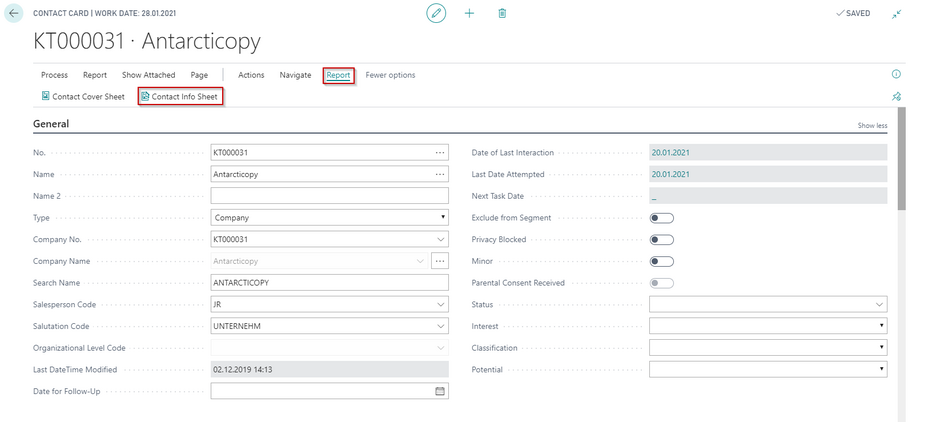Click the pencil edit icon
Viewport: 940px width, 422px height.
(436, 13)
